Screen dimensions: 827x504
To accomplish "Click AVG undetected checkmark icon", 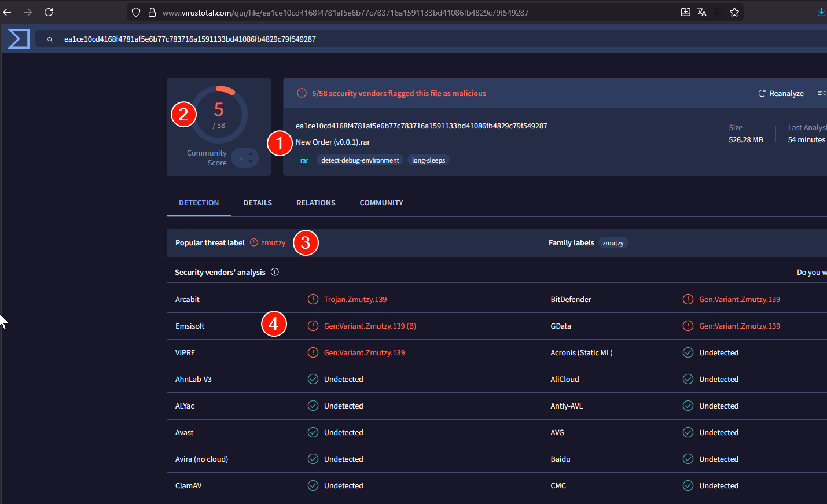I will point(688,432).
